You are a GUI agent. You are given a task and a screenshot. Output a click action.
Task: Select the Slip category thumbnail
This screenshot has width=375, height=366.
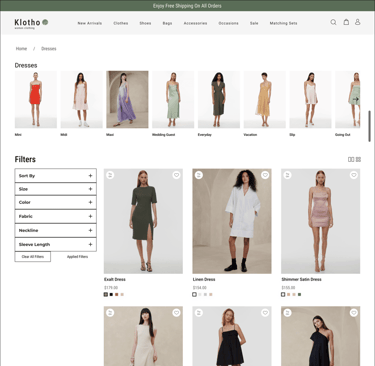click(310, 99)
